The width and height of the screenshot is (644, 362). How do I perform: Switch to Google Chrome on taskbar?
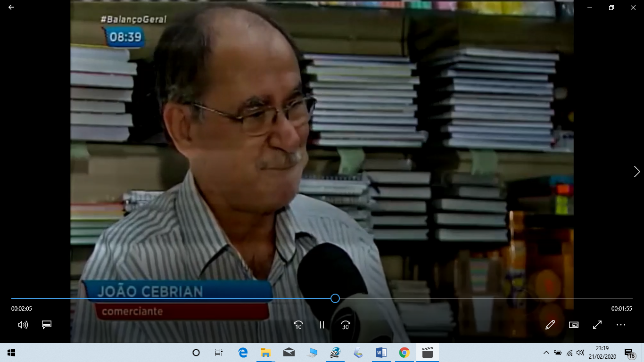tap(405, 353)
